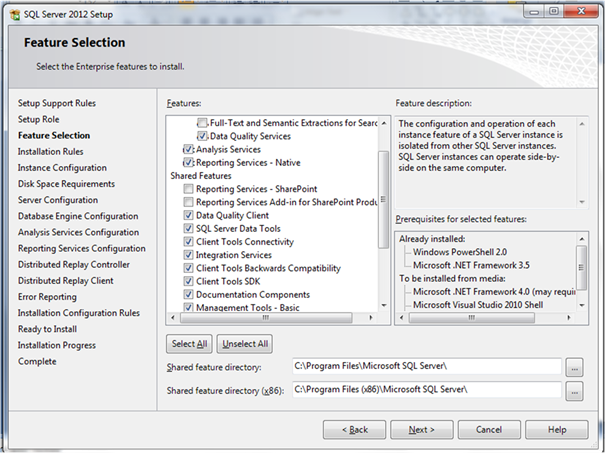This screenshot has width=605, height=453.
Task: Toggle Client Tools Backwards Compatibility checkbox
Action: pyautogui.click(x=188, y=268)
